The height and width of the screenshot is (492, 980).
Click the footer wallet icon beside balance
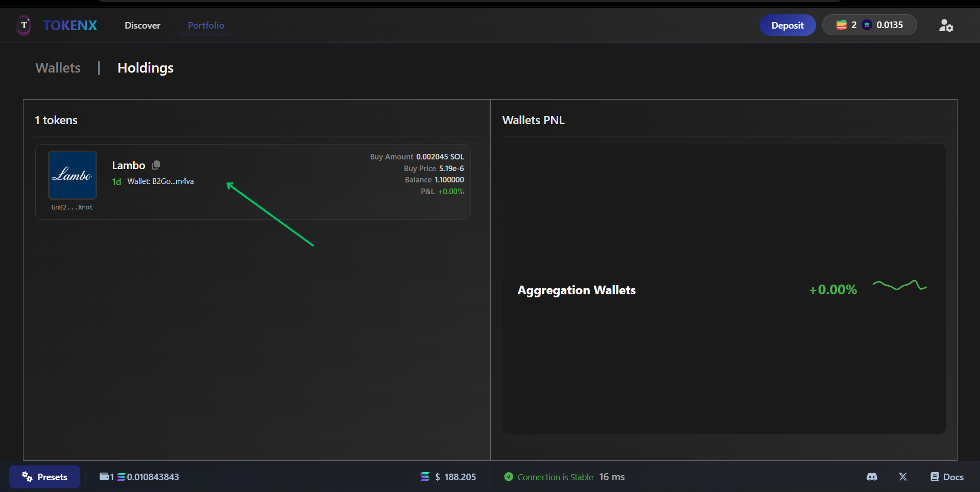104,477
